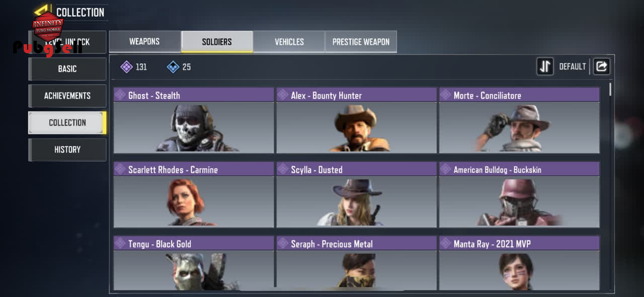Go to the History sidebar section
The height and width of the screenshot is (297, 644).
pyautogui.click(x=67, y=150)
